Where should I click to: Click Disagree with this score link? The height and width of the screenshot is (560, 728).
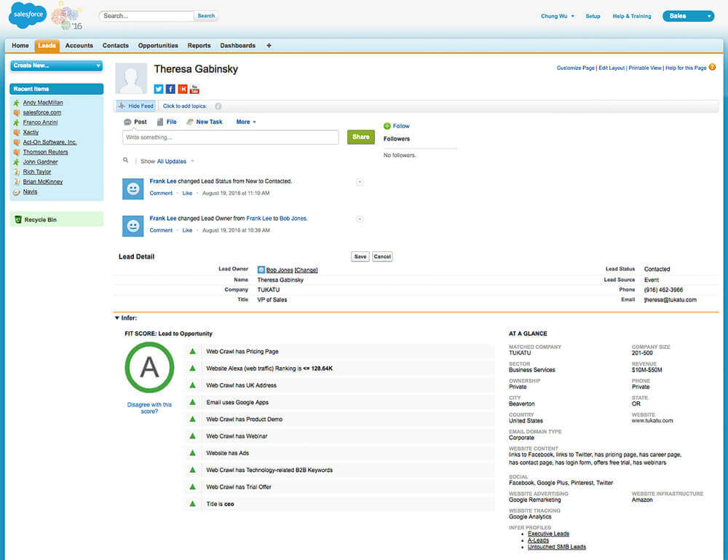tap(149, 408)
